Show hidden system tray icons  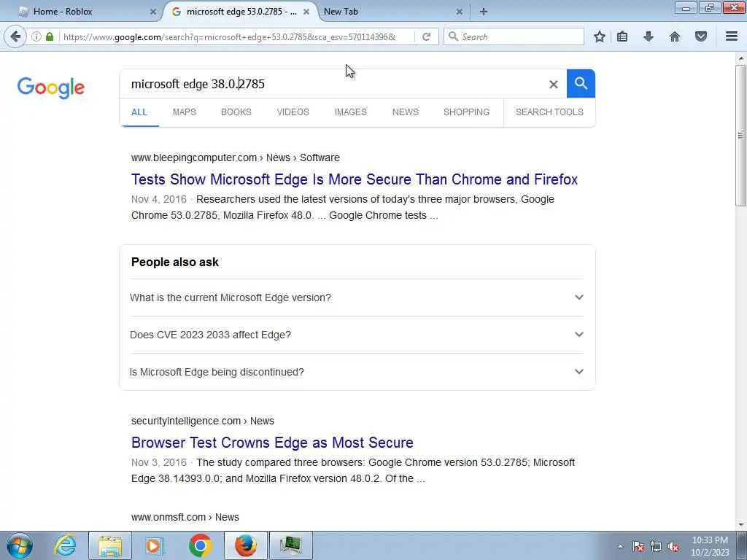tap(620, 546)
